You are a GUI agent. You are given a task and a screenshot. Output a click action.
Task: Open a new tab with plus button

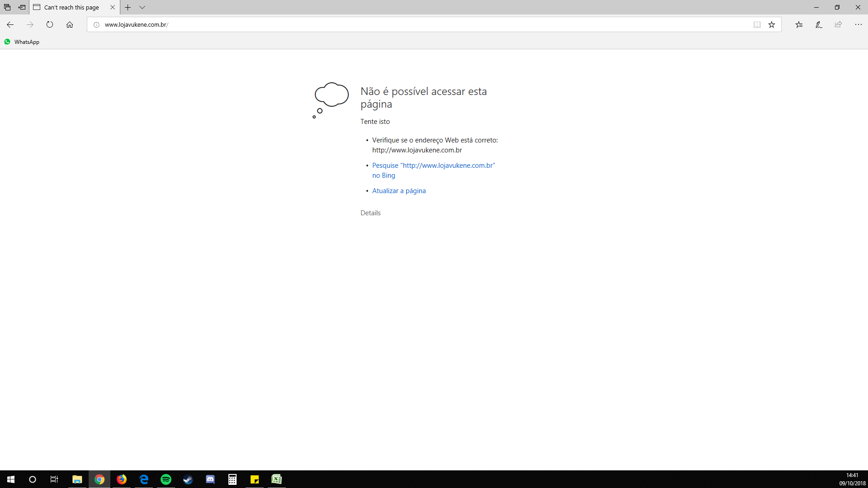point(128,7)
